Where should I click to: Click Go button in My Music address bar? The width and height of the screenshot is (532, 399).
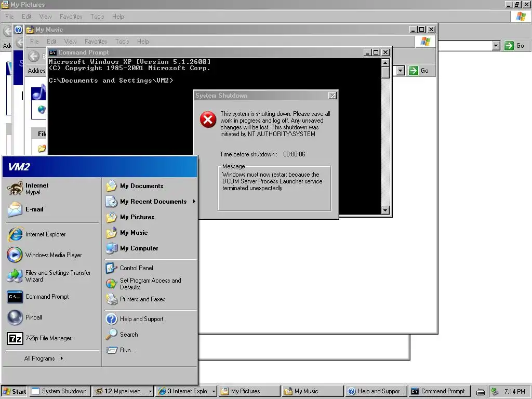(x=419, y=71)
